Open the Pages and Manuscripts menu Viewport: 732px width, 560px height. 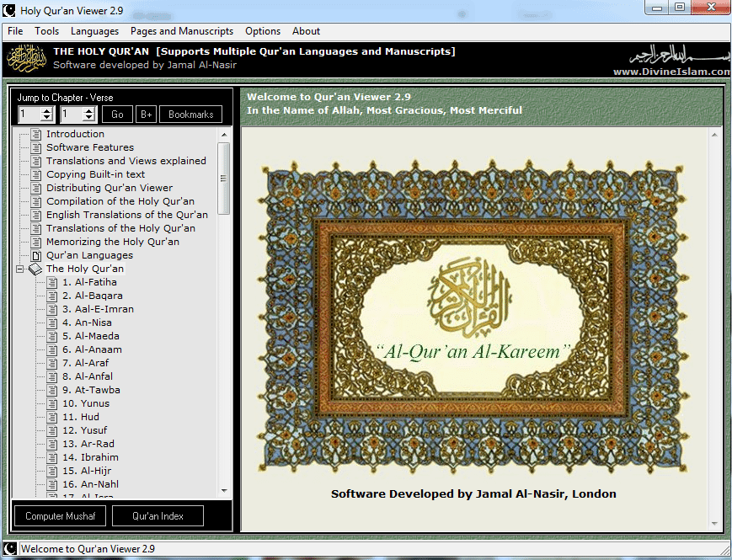tap(182, 31)
